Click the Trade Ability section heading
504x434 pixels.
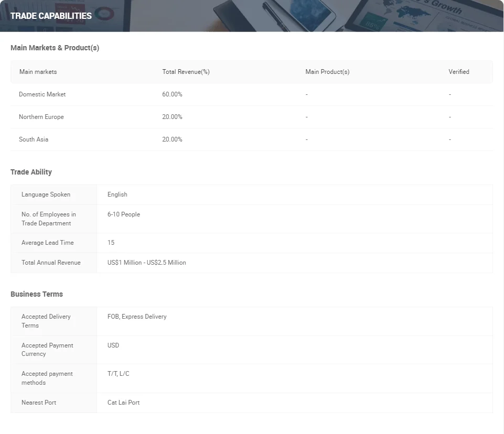point(31,172)
